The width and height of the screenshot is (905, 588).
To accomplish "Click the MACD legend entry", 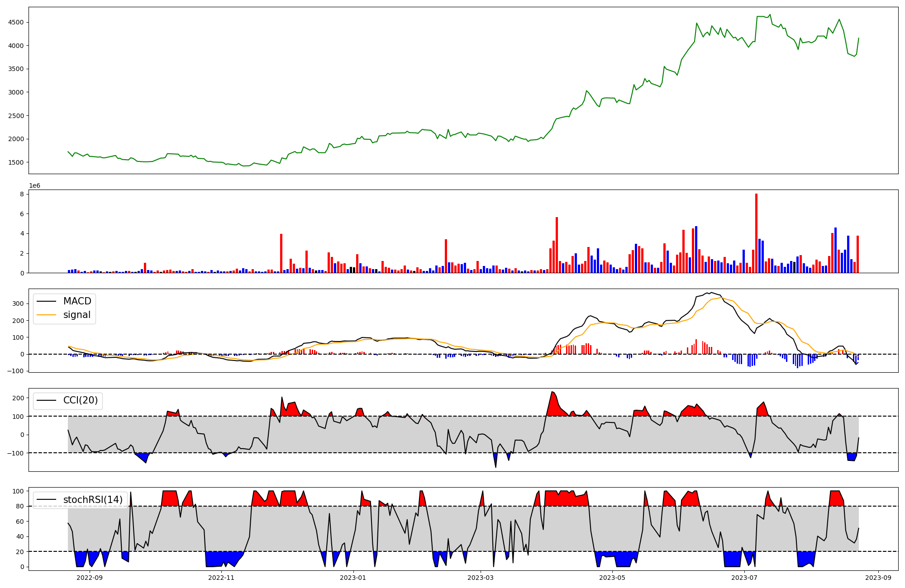I will click(77, 301).
